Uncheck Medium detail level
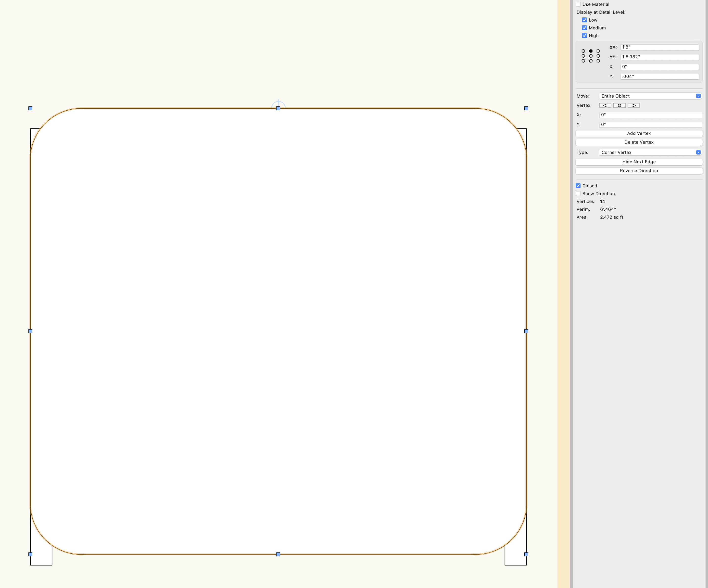 pos(585,28)
